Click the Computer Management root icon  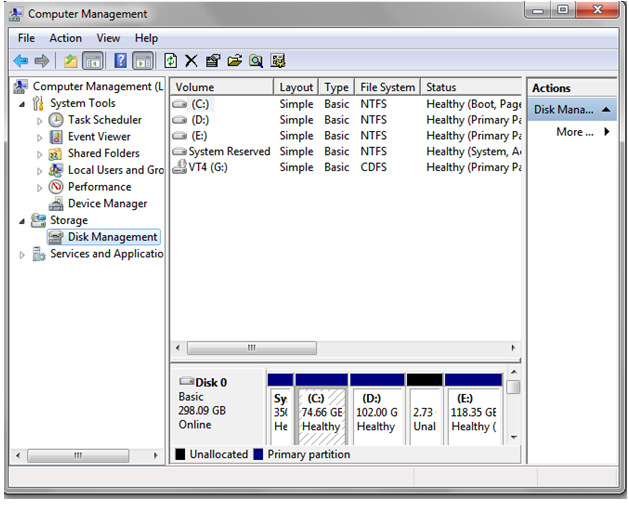coord(20,87)
